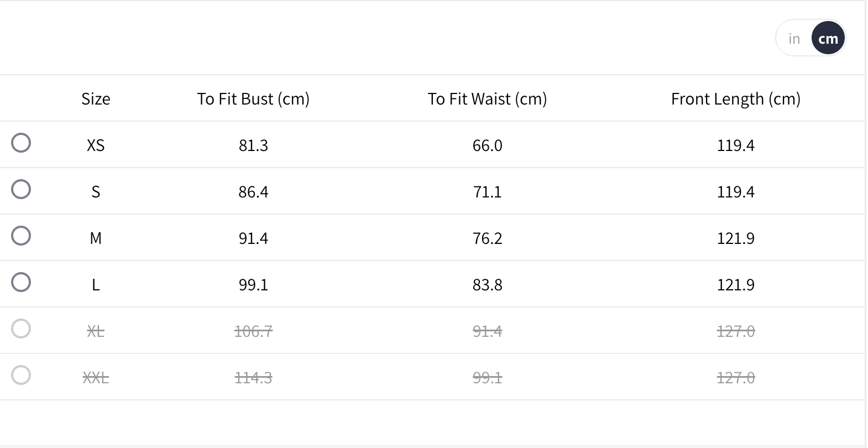Click the To Fit Waist column header

pos(487,99)
